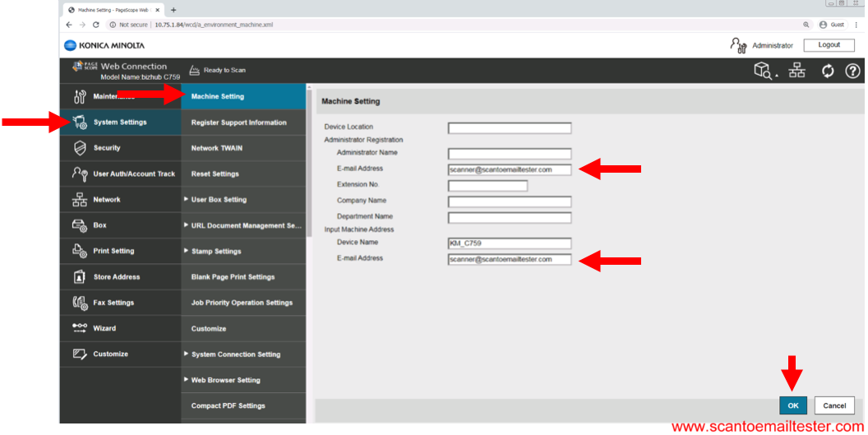Click the Print Setting printer icon
The height and width of the screenshot is (435, 868).
click(x=80, y=251)
